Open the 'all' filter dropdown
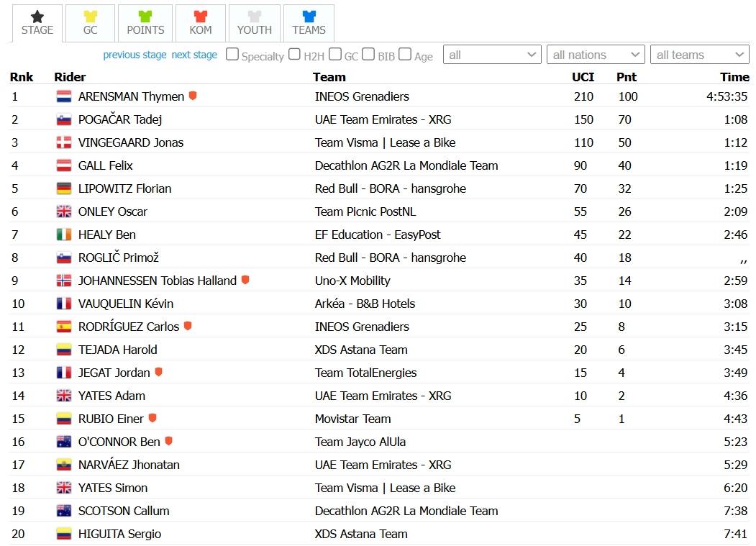 click(x=492, y=55)
